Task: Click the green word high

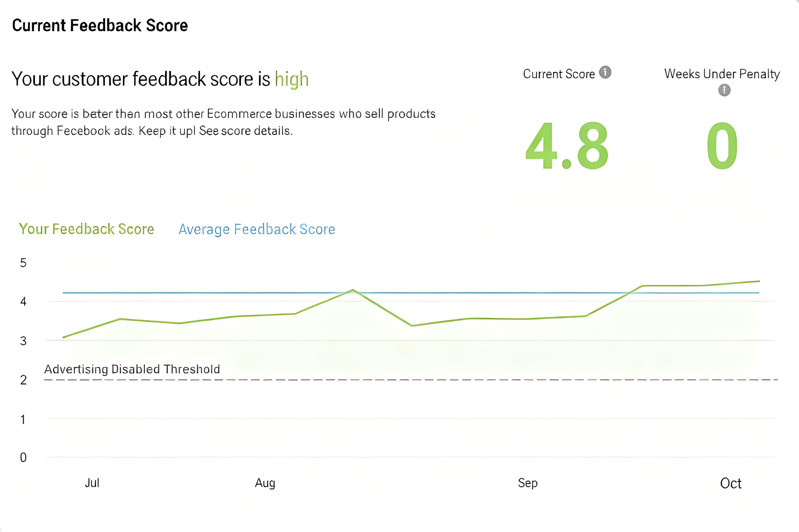Action: tap(292, 79)
